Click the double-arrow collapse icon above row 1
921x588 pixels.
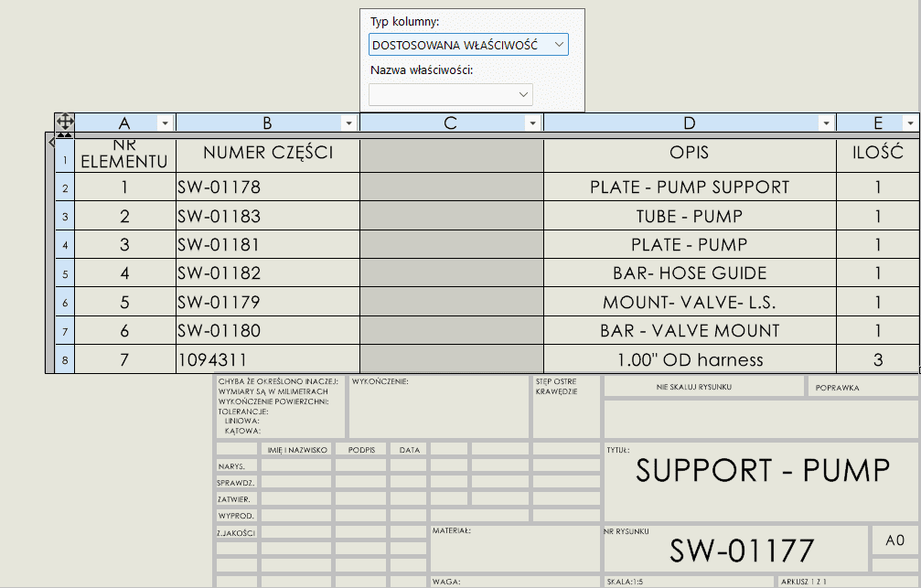[x=64, y=135]
